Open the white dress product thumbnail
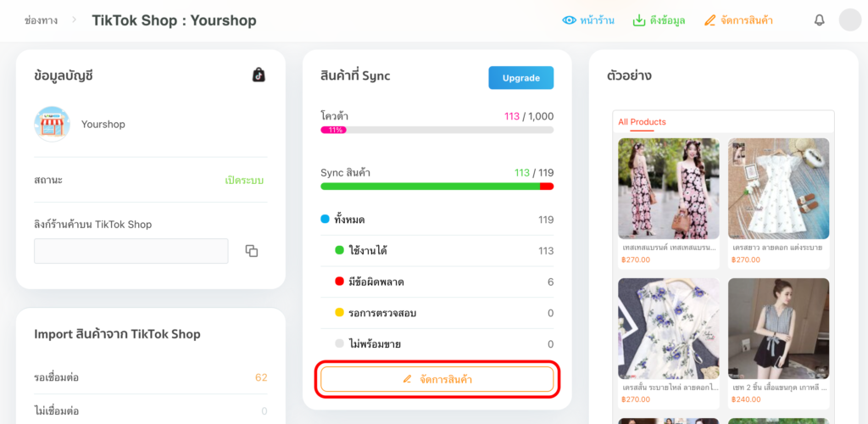The width and height of the screenshot is (868, 424). pos(778,188)
